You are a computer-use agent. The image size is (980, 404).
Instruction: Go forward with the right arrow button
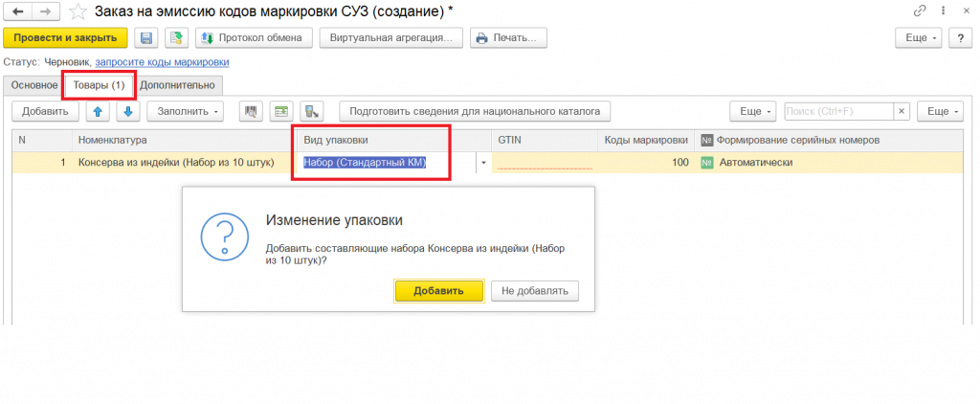pos(46,11)
